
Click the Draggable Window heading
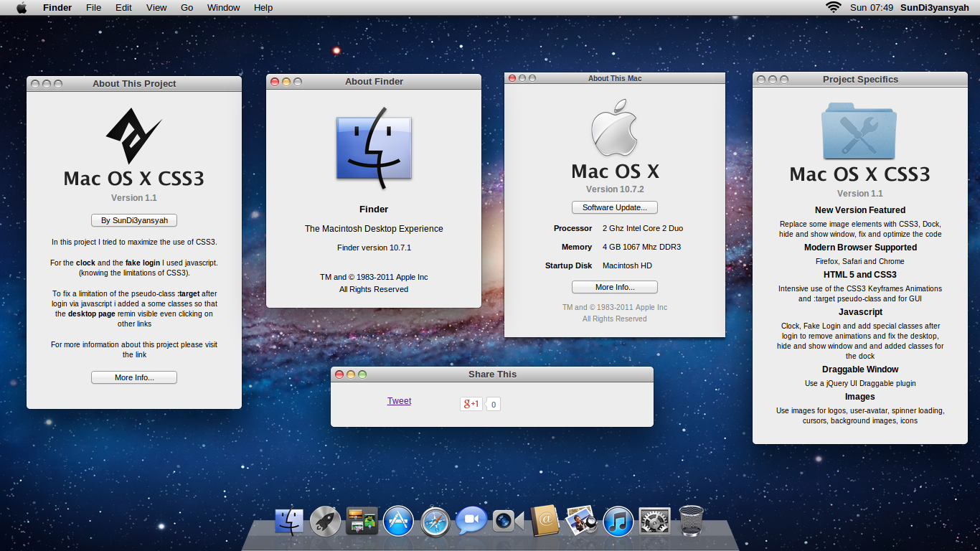[x=860, y=369]
